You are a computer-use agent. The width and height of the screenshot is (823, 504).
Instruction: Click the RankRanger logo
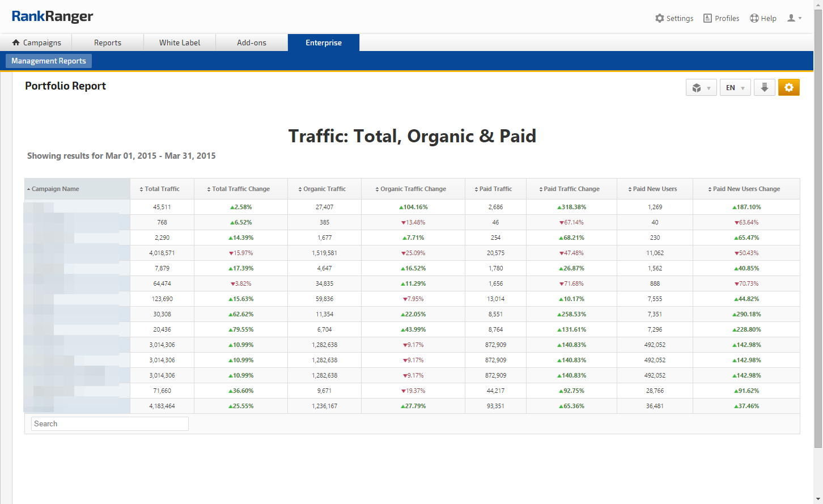[x=52, y=16]
